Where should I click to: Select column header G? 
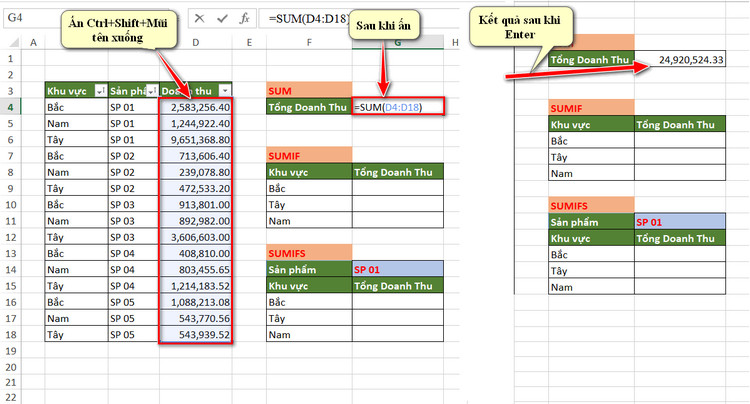pyautogui.click(x=398, y=43)
